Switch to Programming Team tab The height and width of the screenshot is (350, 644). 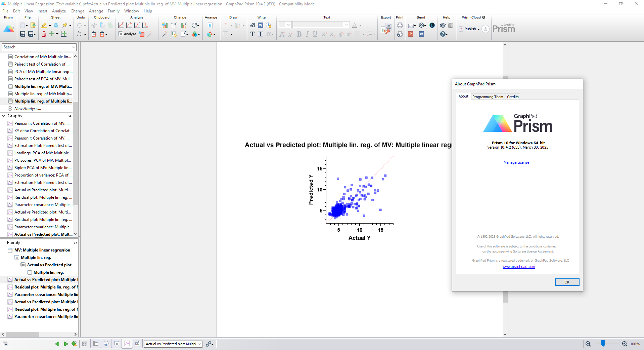tap(488, 97)
